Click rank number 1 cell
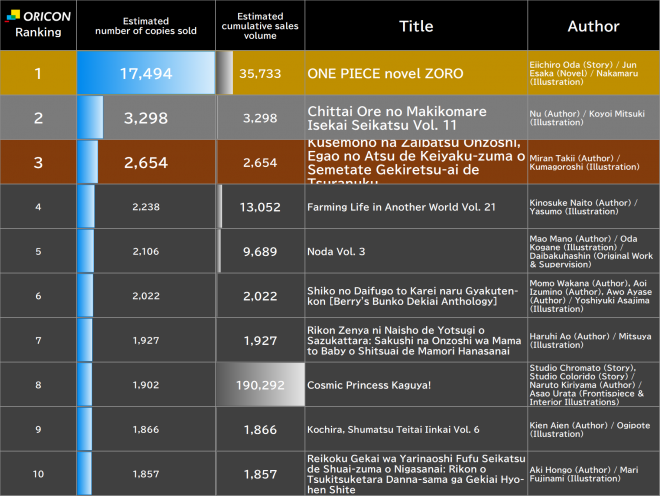The width and height of the screenshot is (660, 496). click(38, 73)
